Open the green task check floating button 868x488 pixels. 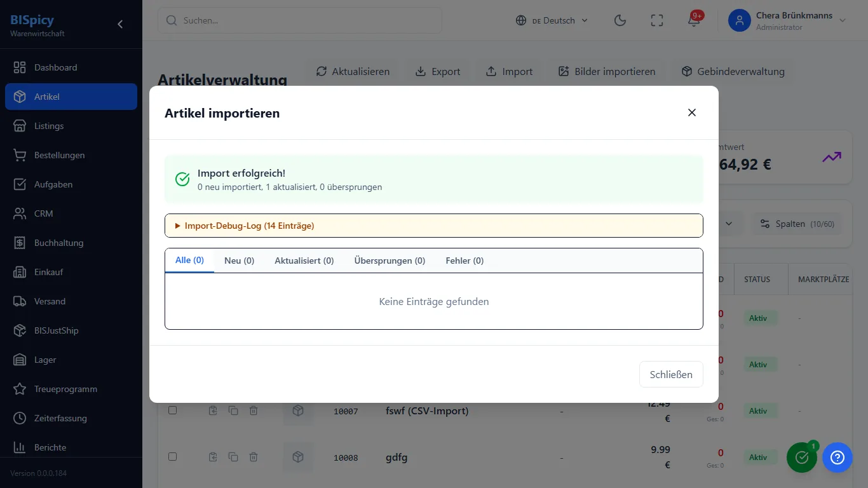[x=802, y=457]
